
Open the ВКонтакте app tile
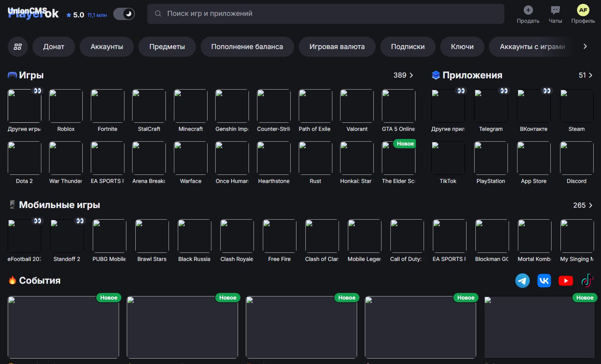pyautogui.click(x=534, y=111)
